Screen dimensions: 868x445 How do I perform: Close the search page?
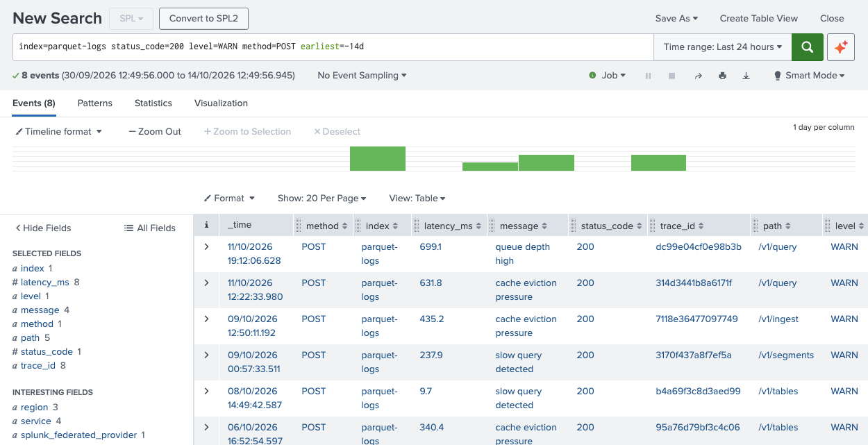pos(832,19)
